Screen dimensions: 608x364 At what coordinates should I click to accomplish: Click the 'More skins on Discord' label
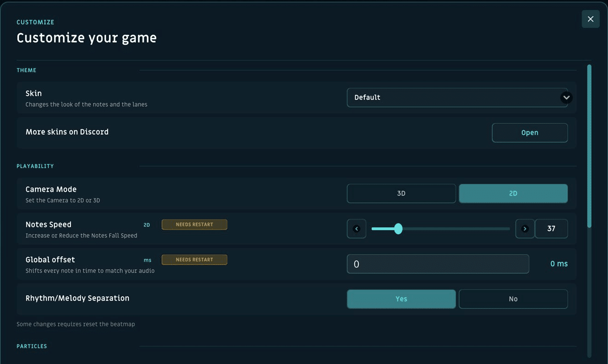click(x=67, y=132)
